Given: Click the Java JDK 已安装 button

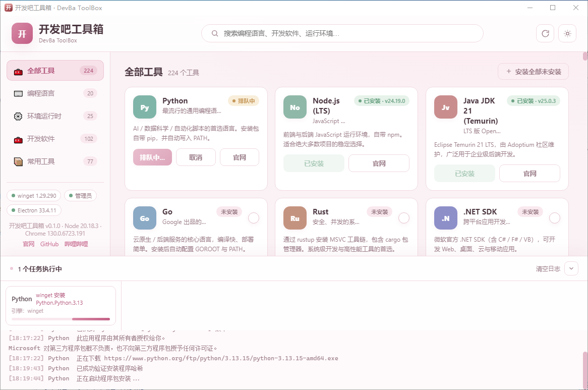Looking at the screenshot, I should click(464, 173).
